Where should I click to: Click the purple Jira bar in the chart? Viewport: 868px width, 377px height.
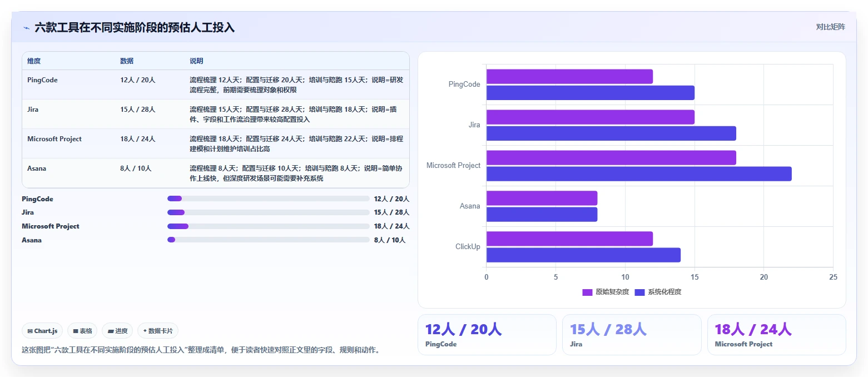(x=591, y=117)
